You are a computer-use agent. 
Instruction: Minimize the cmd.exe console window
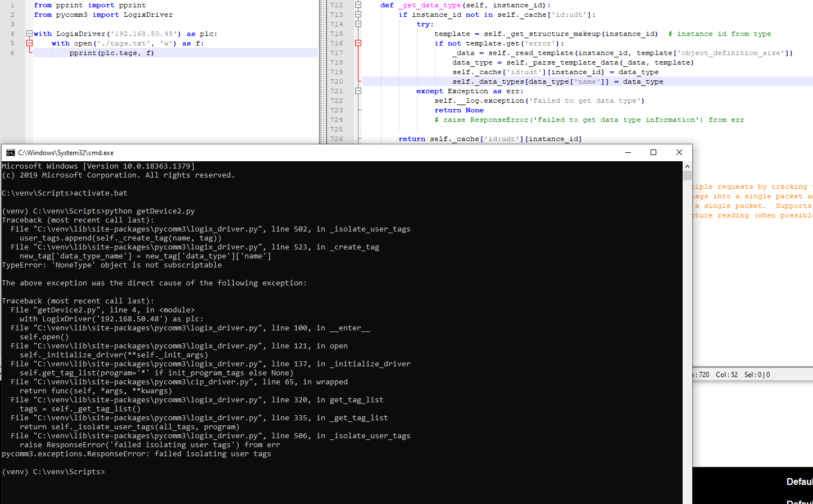coord(628,152)
